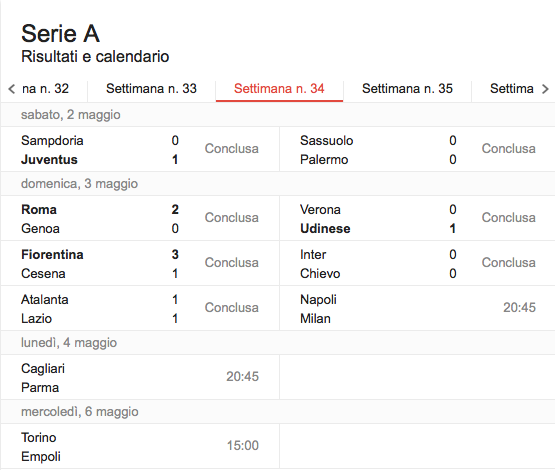Click the Roma vs Genoa result

140,218
